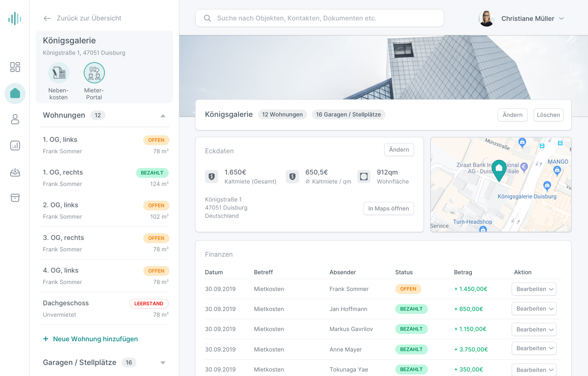588x376 pixels.
Task: Collapse the Wohnungen section
Action: tap(163, 116)
